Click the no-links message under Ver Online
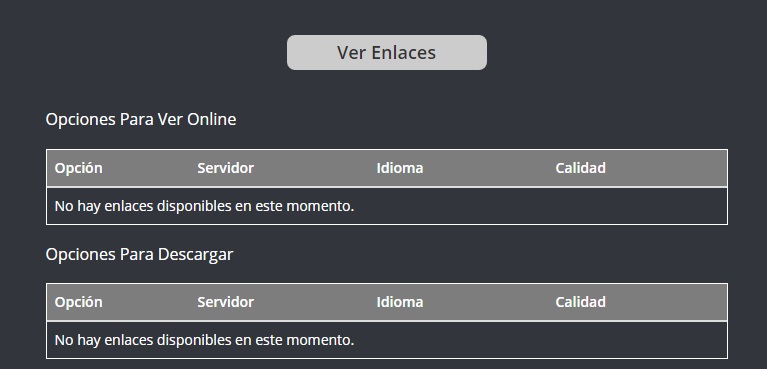This screenshot has width=767, height=369. 204,206
